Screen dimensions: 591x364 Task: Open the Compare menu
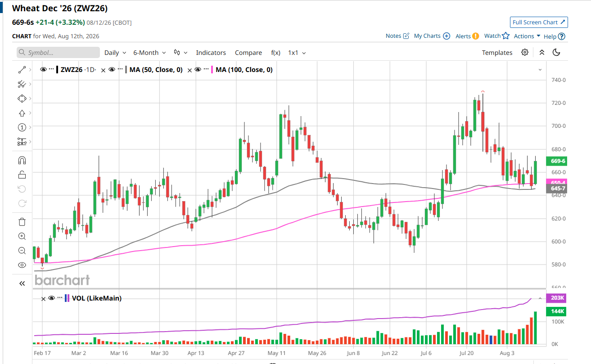pyautogui.click(x=248, y=53)
